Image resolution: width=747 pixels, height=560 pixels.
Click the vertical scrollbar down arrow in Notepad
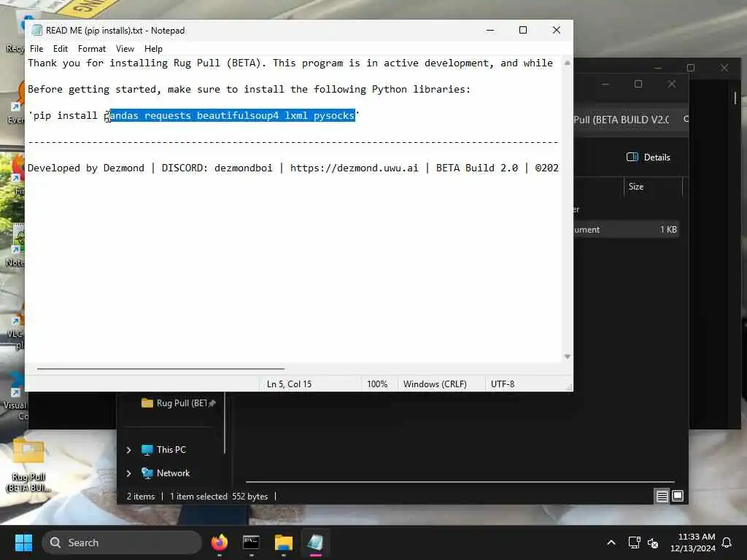tap(567, 356)
